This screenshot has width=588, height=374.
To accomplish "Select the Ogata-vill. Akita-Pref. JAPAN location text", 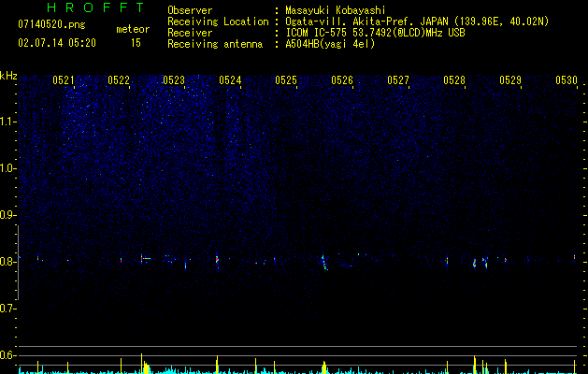I will pos(417,22).
